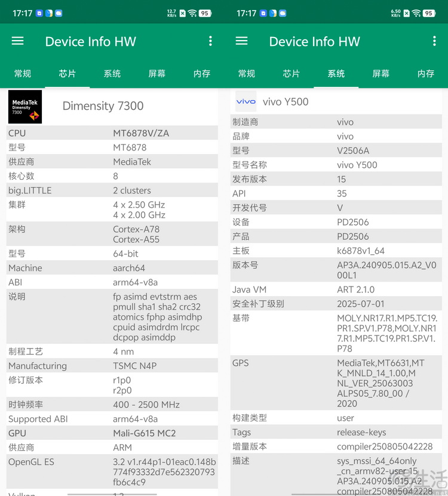This screenshot has width=448, height=496.
Task: Select Machine value aarch64
Action: (x=129, y=268)
